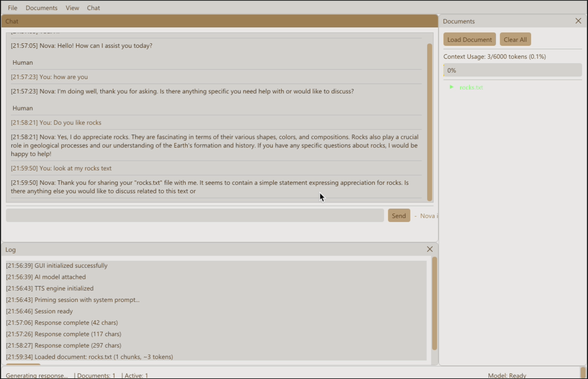Select rocks.txt in the Documents panel

[471, 87]
